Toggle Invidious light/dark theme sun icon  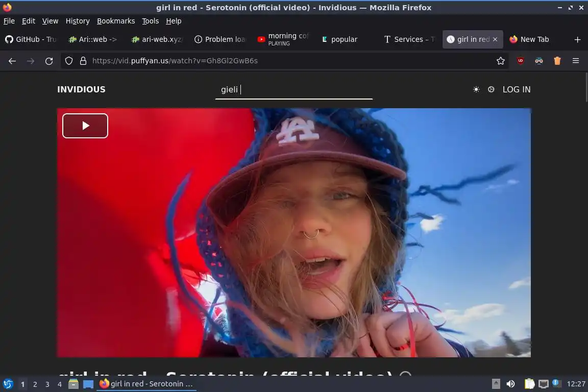pos(476,89)
